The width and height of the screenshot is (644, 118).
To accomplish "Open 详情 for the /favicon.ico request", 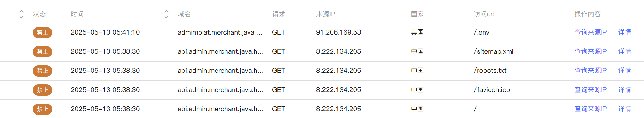I will tap(624, 90).
